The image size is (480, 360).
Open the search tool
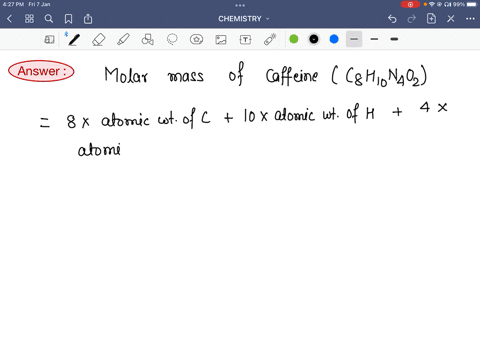[x=49, y=19]
